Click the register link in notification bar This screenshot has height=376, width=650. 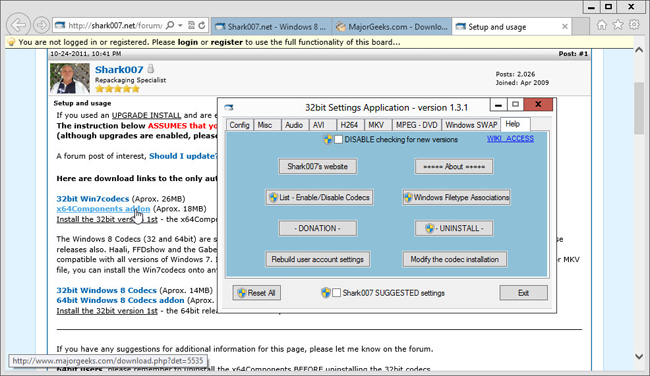point(227,42)
